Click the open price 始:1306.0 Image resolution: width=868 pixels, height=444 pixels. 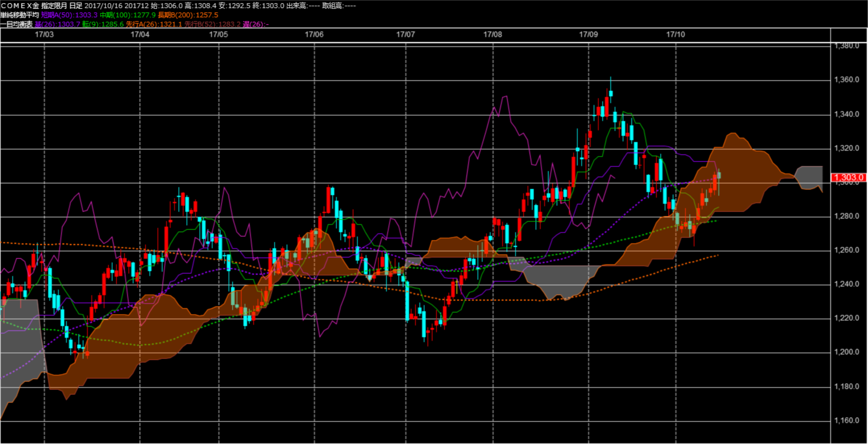coord(167,5)
